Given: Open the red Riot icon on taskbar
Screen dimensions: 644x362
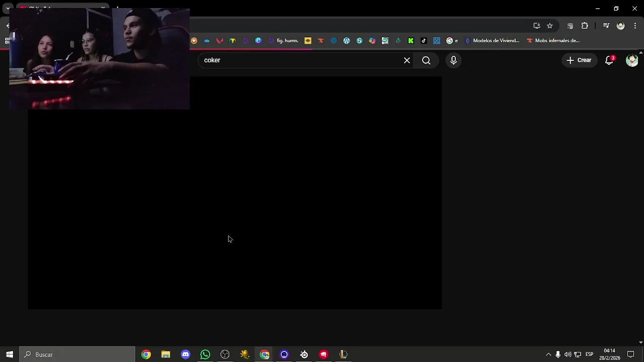Looking at the screenshot, I should 324,354.
